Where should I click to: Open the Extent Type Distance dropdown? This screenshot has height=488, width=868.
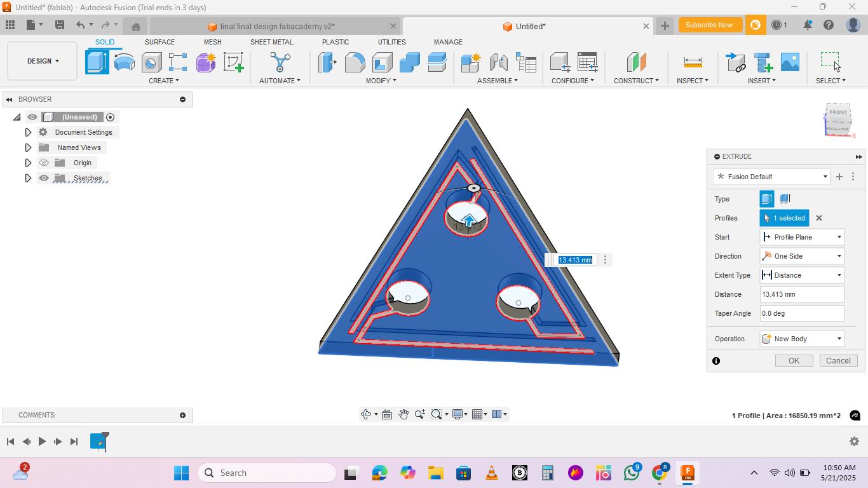[802, 275]
